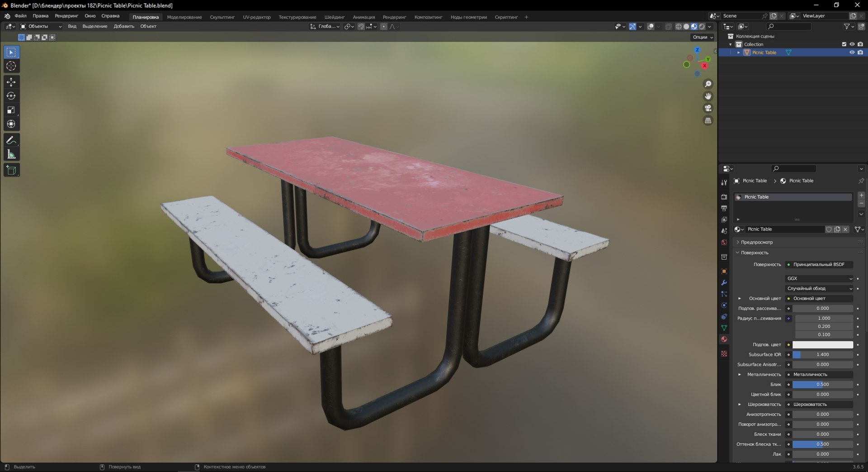This screenshot has width=868, height=472.
Task: Open the Файл menu
Action: coord(20,16)
